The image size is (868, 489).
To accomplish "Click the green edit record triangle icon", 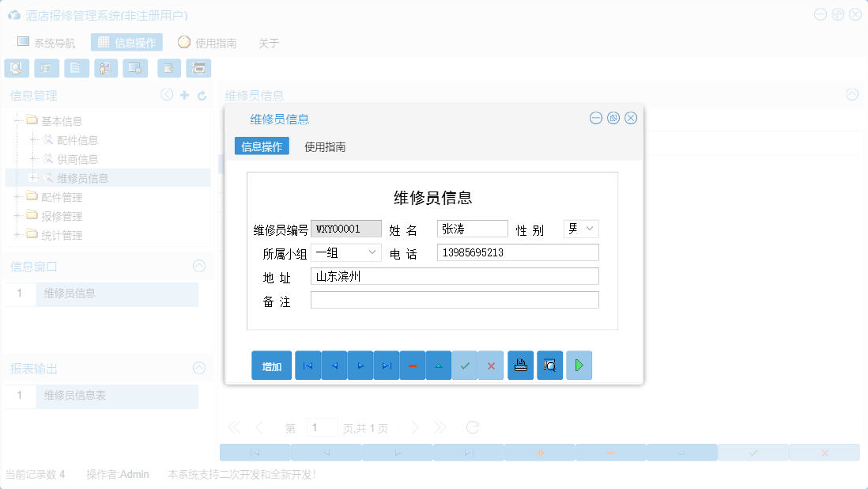I will [x=439, y=365].
